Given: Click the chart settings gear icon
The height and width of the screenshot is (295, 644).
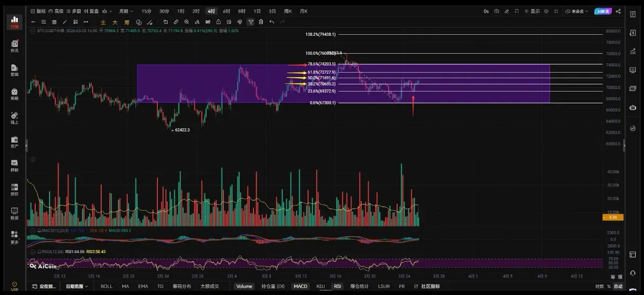Looking at the screenshot, I should click(x=546, y=11).
